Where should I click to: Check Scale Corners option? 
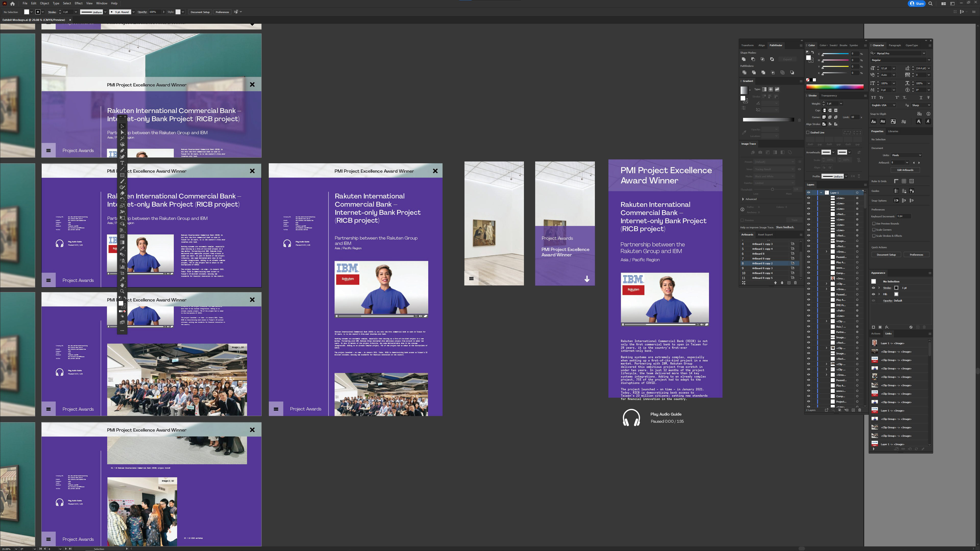tap(874, 230)
